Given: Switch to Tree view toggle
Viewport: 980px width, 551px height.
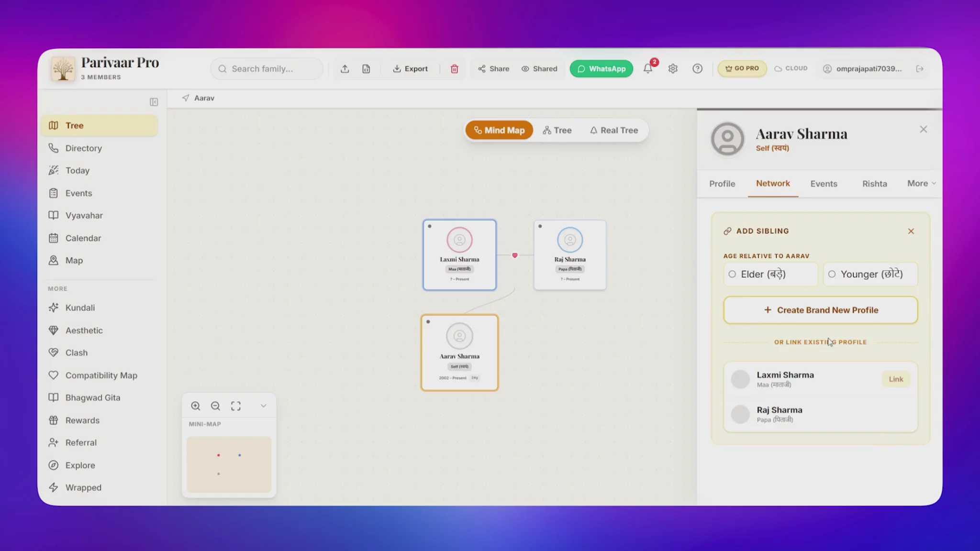Looking at the screenshot, I should point(557,130).
